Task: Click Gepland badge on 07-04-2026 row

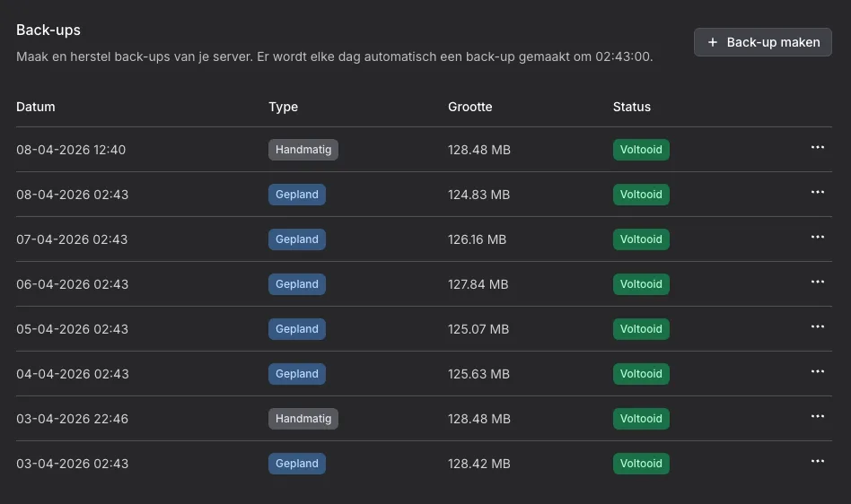Action: (x=297, y=239)
